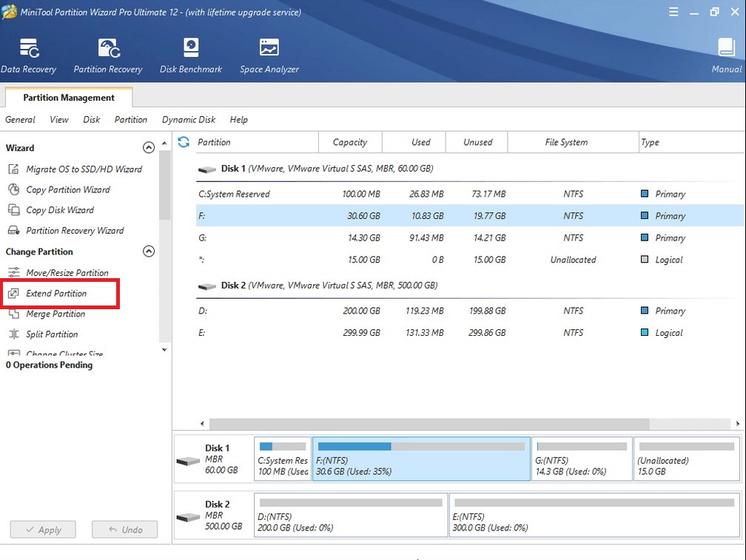Image resolution: width=746 pixels, height=560 pixels.
Task: Click the hamburger menu icon in title bar
Action: (x=673, y=12)
